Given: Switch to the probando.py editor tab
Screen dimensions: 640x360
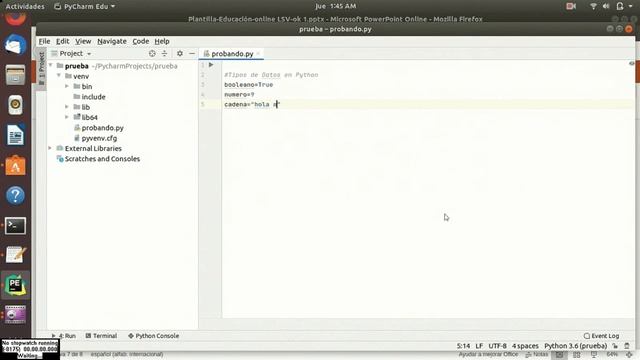Looking at the screenshot, I should 232,53.
